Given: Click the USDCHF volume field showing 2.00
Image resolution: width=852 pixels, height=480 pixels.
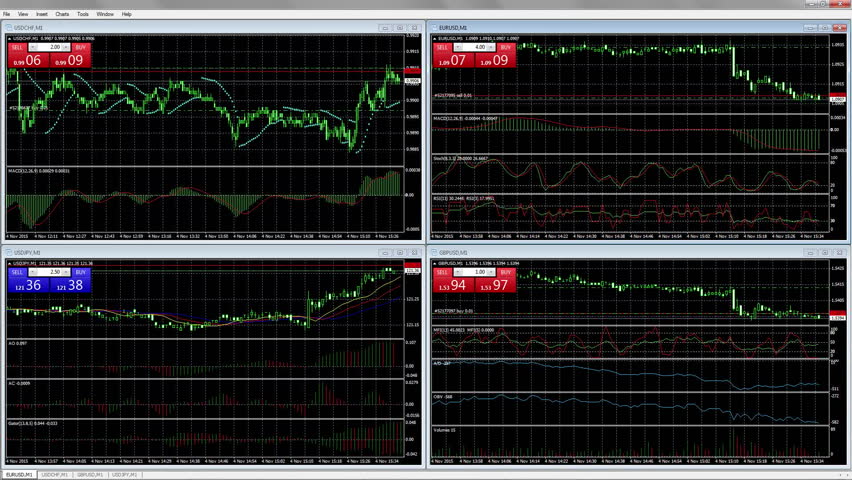Looking at the screenshot, I should coord(49,47).
